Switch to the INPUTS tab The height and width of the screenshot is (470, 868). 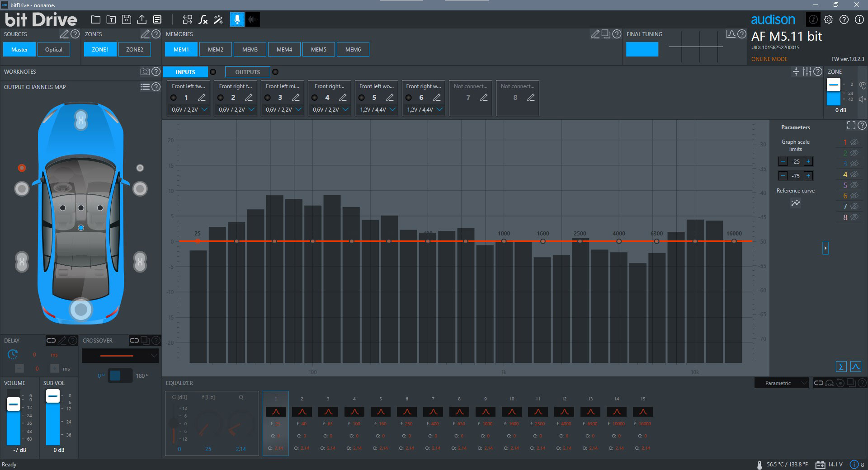coord(185,72)
